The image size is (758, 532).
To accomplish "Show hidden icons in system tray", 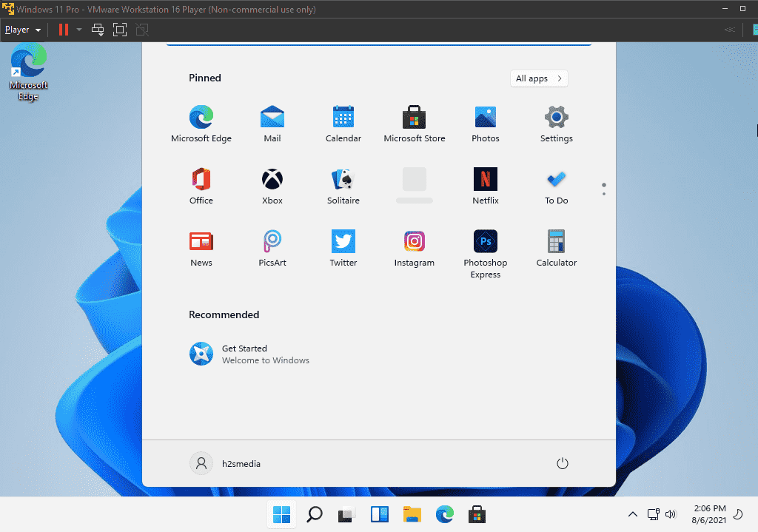I will tap(632, 514).
